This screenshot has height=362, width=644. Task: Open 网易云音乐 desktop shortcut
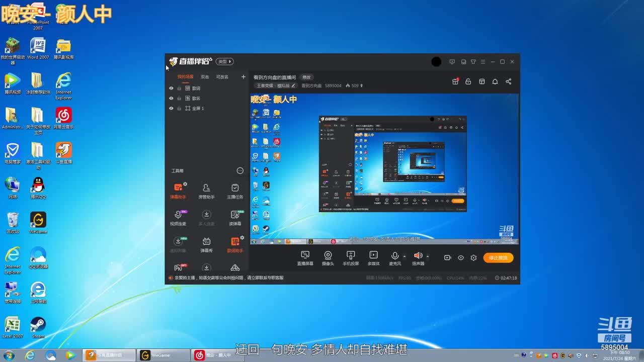[63, 118]
